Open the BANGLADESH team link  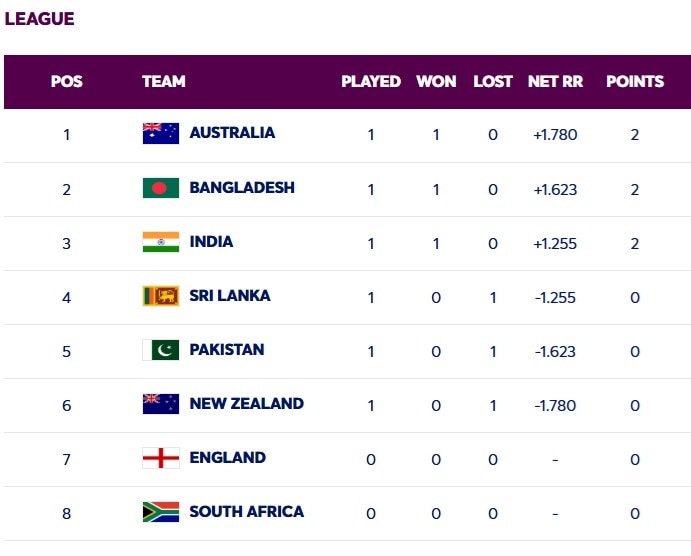tap(242, 188)
